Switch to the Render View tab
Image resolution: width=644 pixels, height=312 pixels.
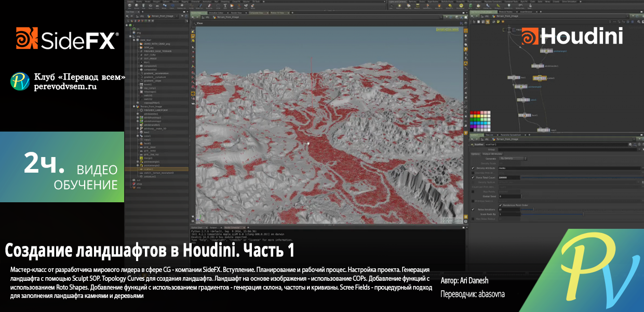(x=237, y=12)
